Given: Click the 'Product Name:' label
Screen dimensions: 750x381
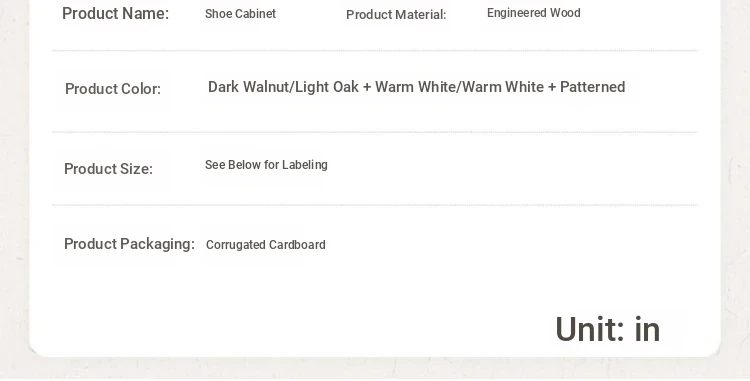Looking at the screenshot, I should [x=115, y=13].
